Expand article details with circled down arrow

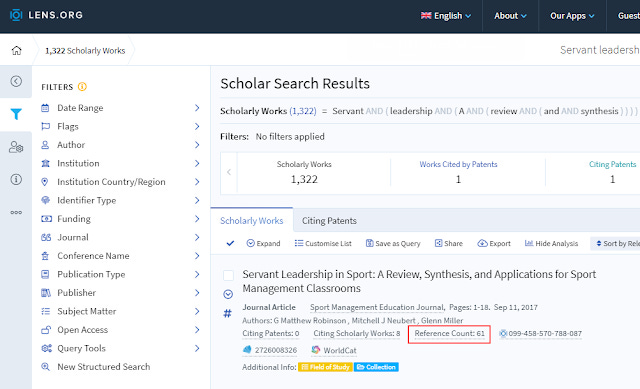(x=228, y=294)
